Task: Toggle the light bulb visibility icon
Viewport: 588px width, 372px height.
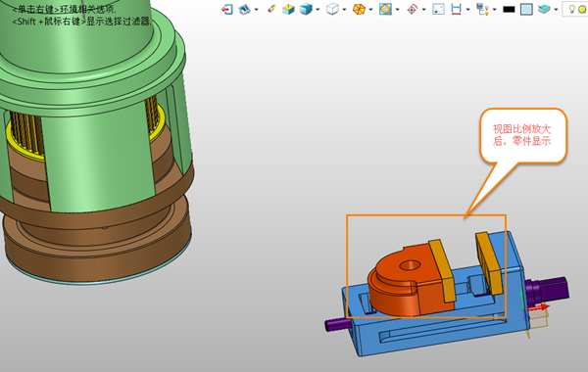Action: click(x=571, y=9)
